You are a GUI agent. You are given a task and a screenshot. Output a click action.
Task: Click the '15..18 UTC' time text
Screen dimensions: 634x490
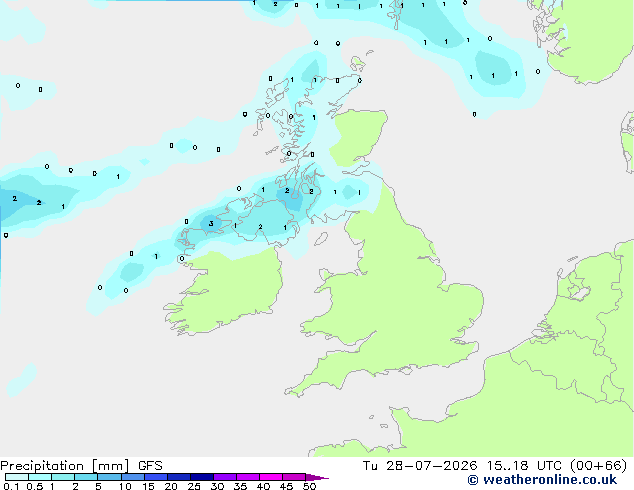tap(524, 466)
